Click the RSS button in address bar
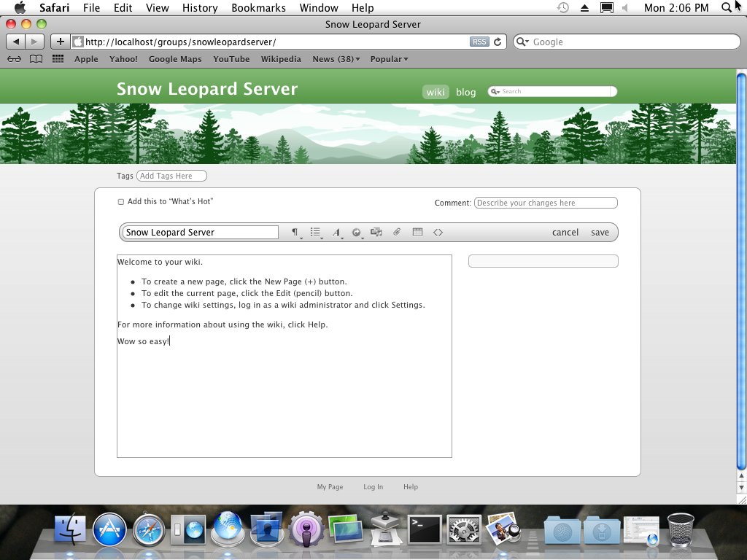The image size is (747, 560). [479, 42]
